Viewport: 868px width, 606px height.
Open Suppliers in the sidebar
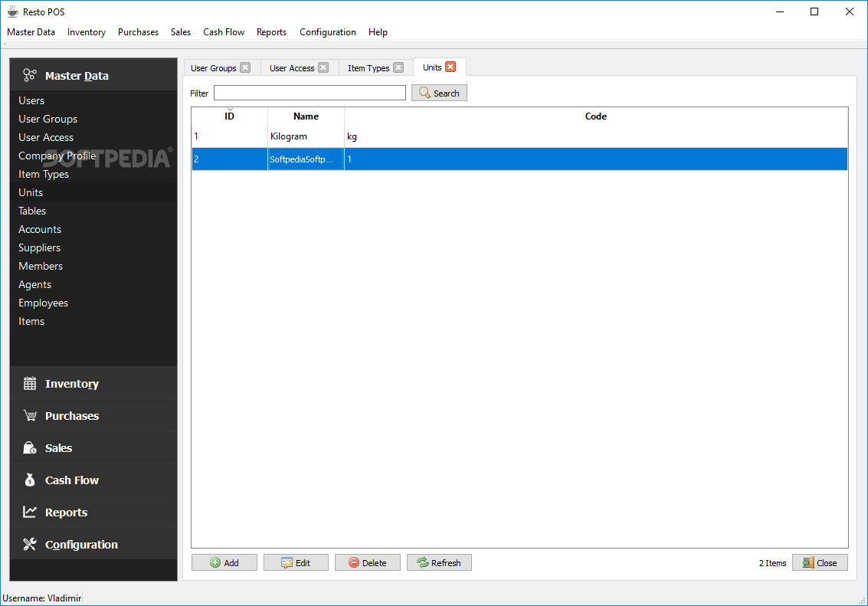pyautogui.click(x=39, y=247)
